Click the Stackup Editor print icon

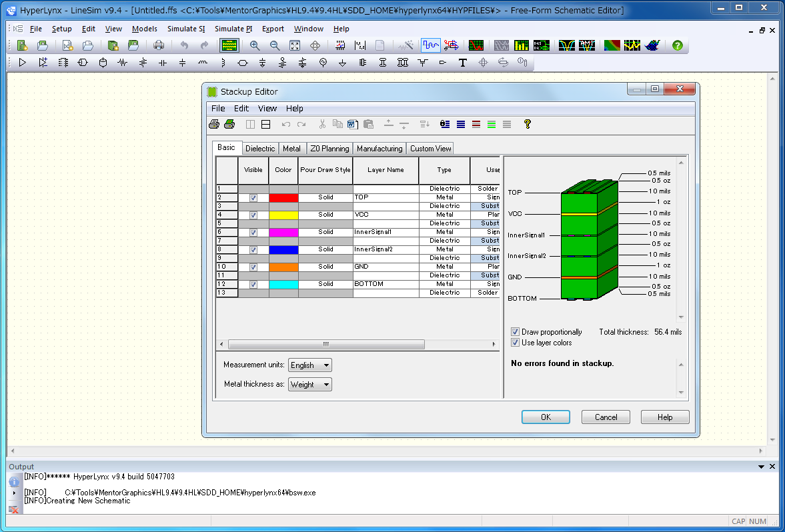pyautogui.click(x=214, y=124)
